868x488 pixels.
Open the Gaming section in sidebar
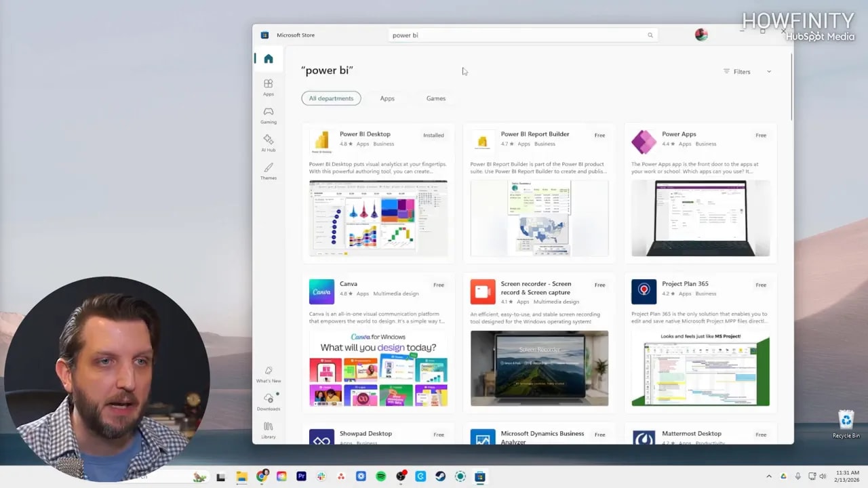[269, 115]
